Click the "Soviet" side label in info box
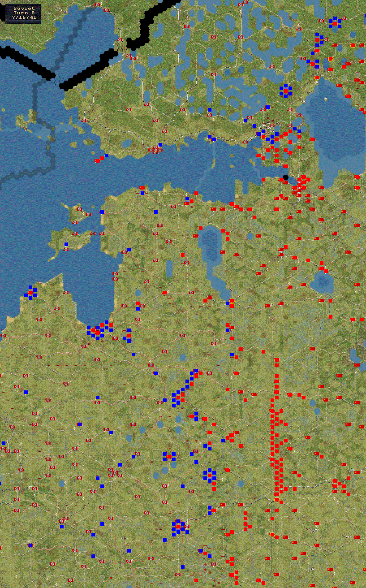Image resolution: width=366 pixels, height=588 pixels. click(24, 9)
